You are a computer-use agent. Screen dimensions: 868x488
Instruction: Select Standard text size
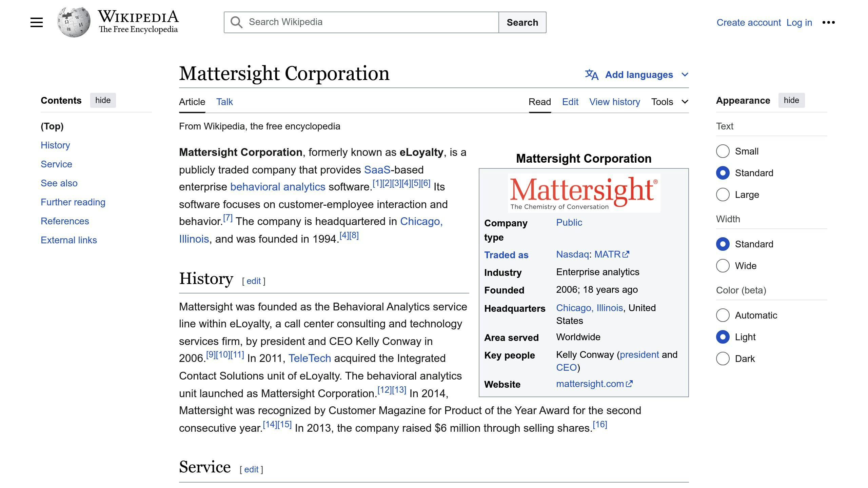(x=723, y=173)
